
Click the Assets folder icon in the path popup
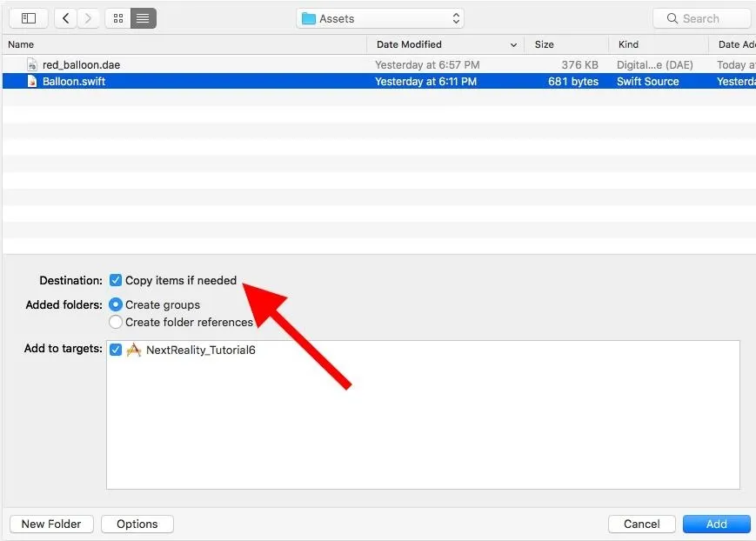[308, 18]
